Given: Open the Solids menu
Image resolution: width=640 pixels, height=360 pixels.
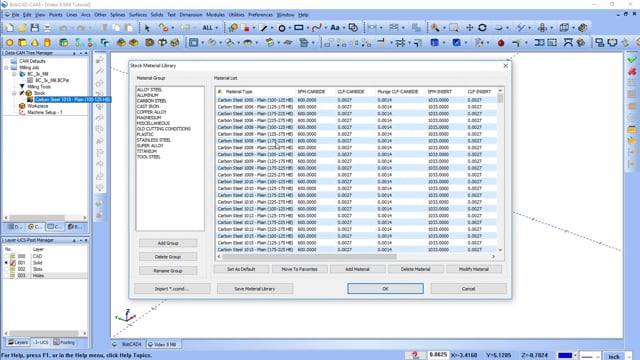Looking at the screenshot, I should pyautogui.click(x=157, y=15).
